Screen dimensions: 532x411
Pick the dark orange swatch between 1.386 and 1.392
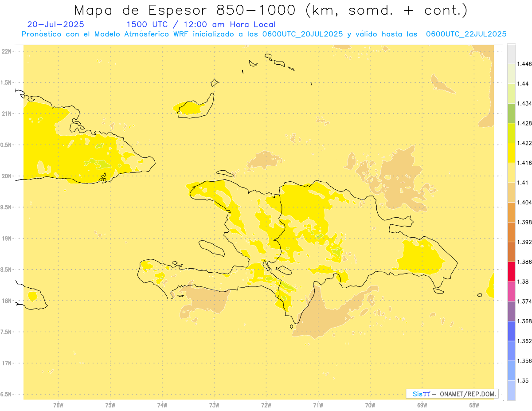511,252
